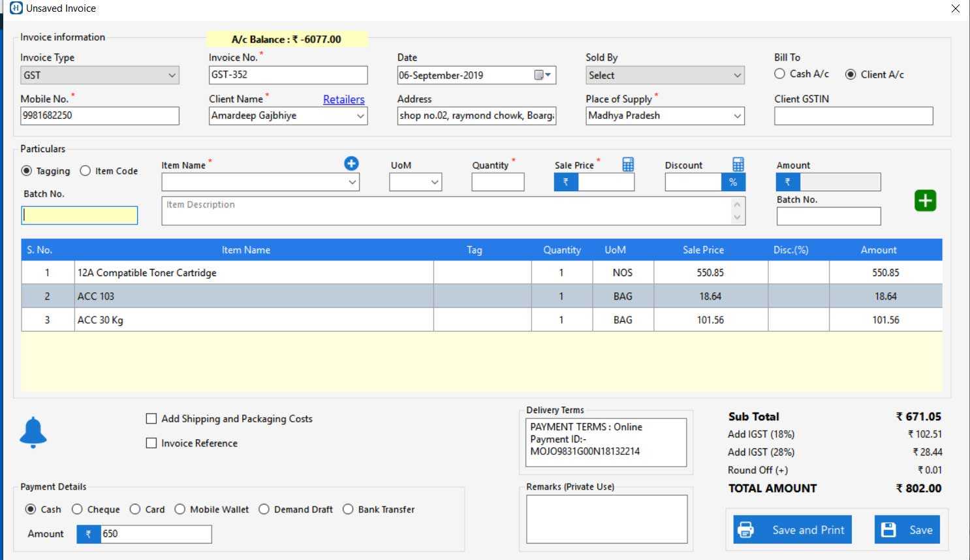Select the Item Code radio option

(86, 171)
